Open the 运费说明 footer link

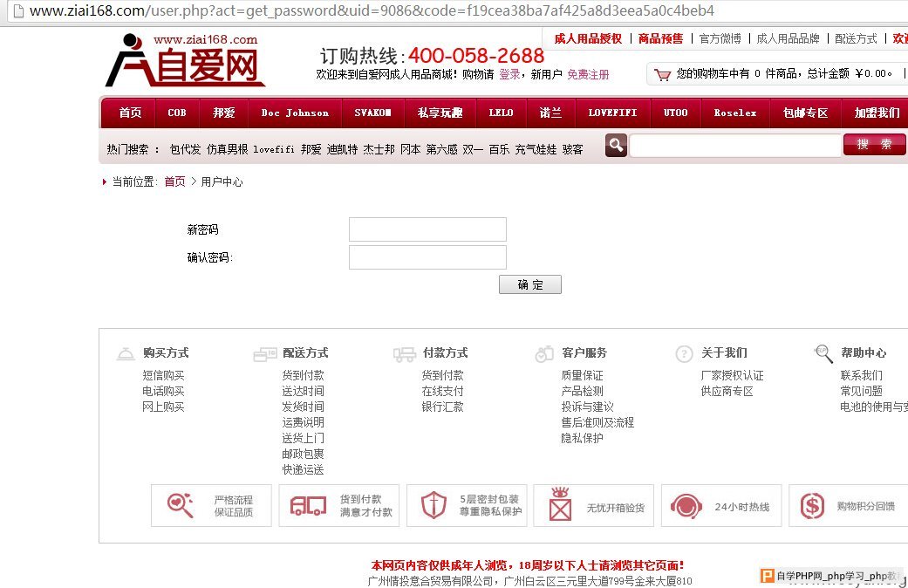pyautogui.click(x=303, y=422)
